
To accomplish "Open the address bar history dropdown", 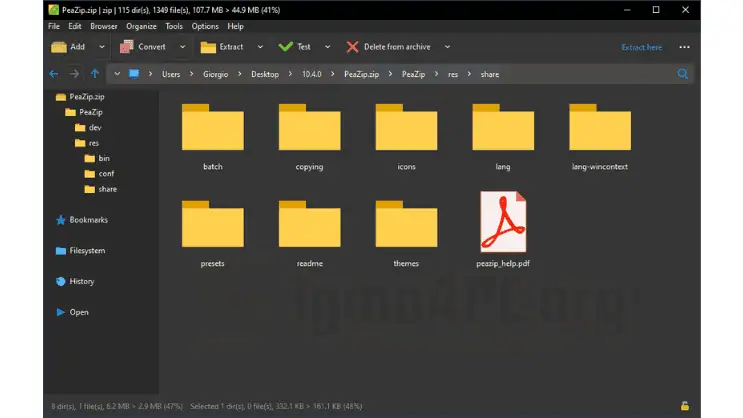I will [x=117, y=74].
